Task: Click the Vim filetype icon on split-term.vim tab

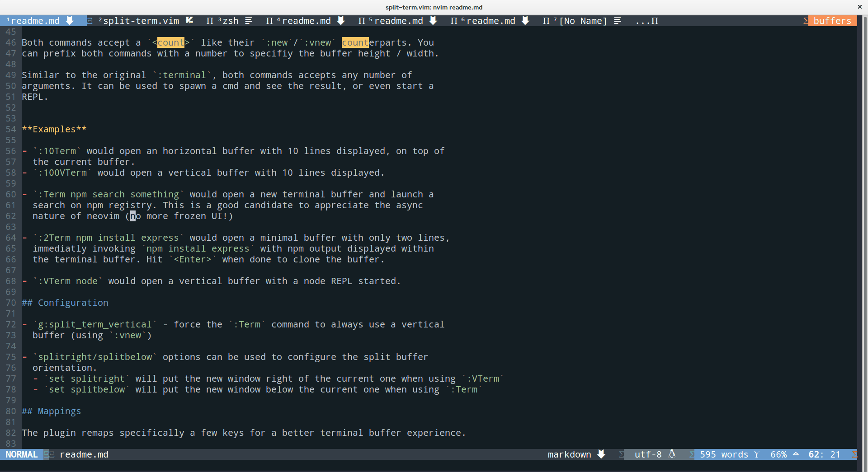Action: 189,20
